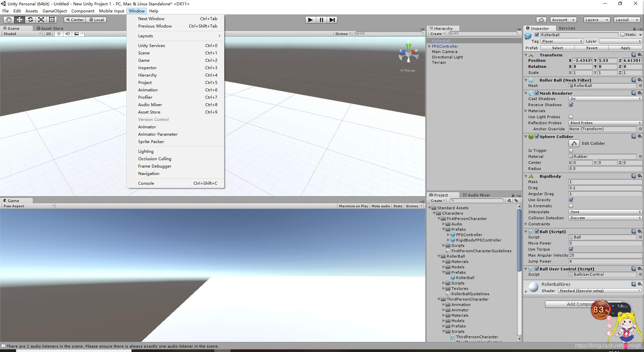Click the prefab Apply button
The width and height of the screenshot is (644, 352).
point(626,48)
